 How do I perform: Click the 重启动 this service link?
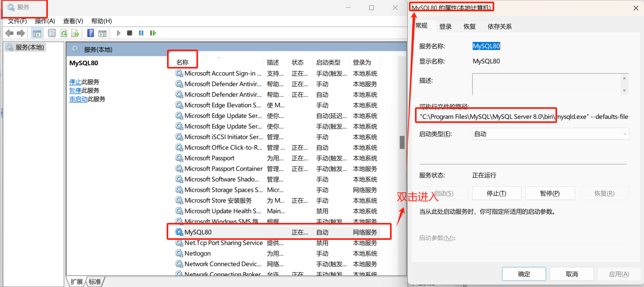pos(78,99)
